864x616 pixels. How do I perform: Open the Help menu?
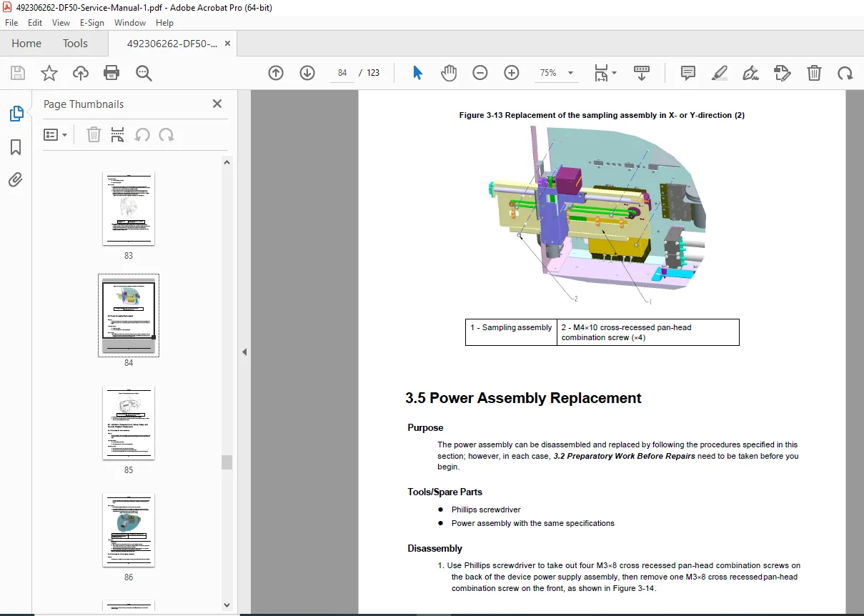164,23
